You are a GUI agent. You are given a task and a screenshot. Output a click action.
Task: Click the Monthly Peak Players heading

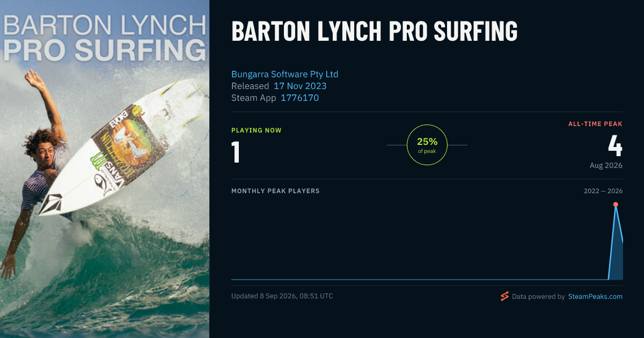pos(275,191)
